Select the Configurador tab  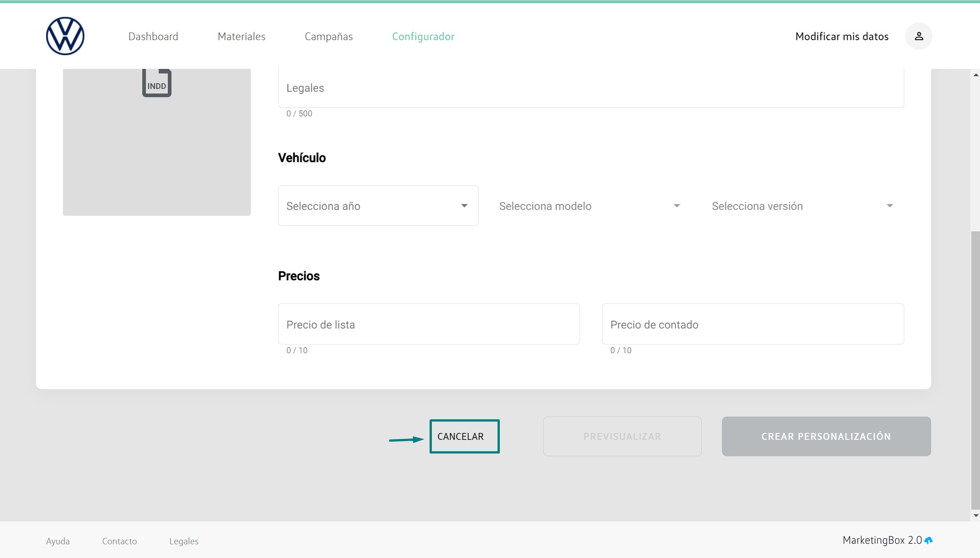coord(423,37)
